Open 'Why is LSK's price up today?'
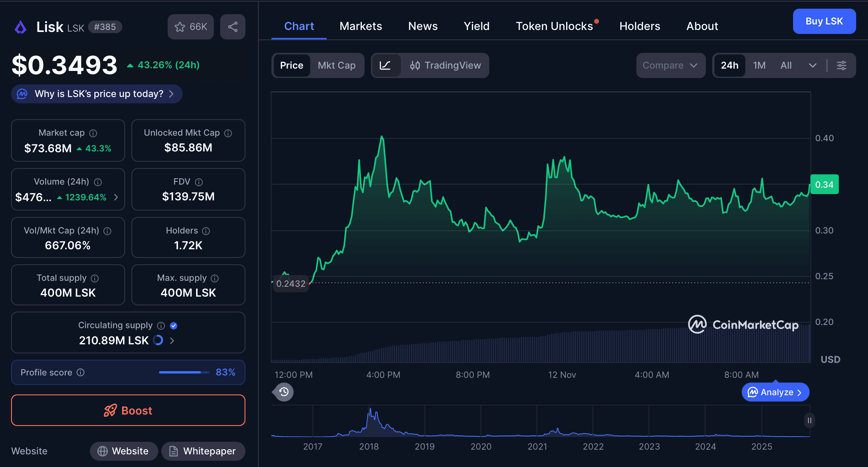Viewport: 868px width, 467px height. 96,94
